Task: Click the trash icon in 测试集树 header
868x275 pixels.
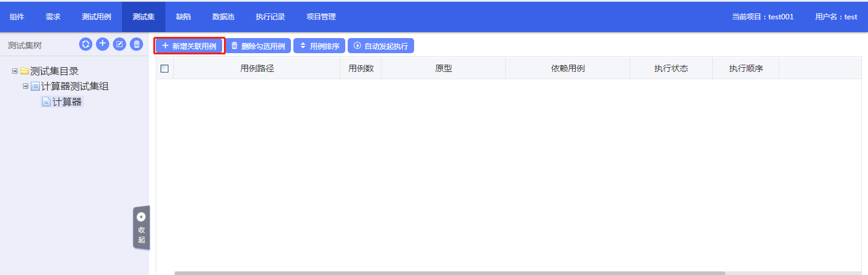Action: click(136, 44)
